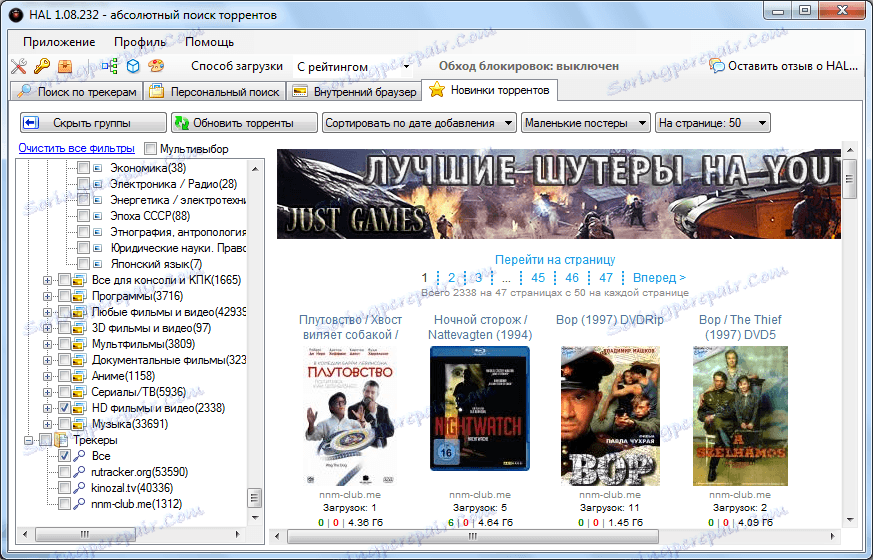Viewport: 873px width, 560px height.
Task: Click the Скрыть группы button
Action: coord(93,123)
